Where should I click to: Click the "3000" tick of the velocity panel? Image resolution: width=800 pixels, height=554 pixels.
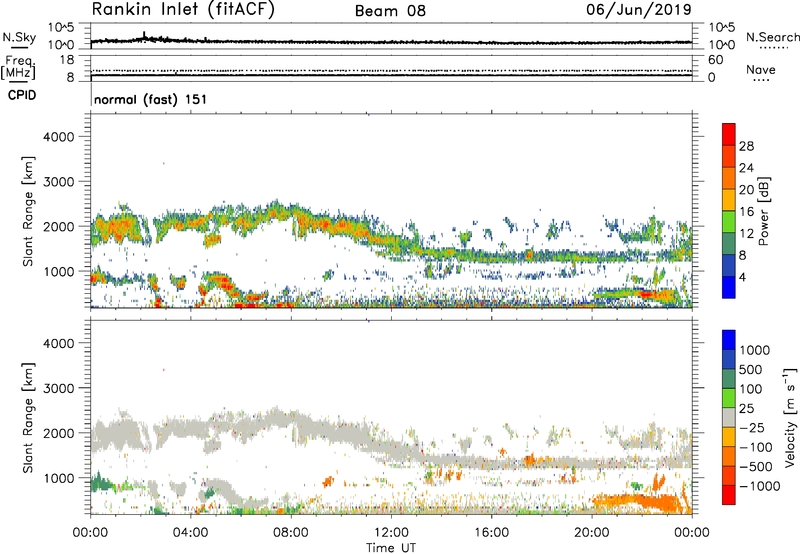tap(58, 388)
